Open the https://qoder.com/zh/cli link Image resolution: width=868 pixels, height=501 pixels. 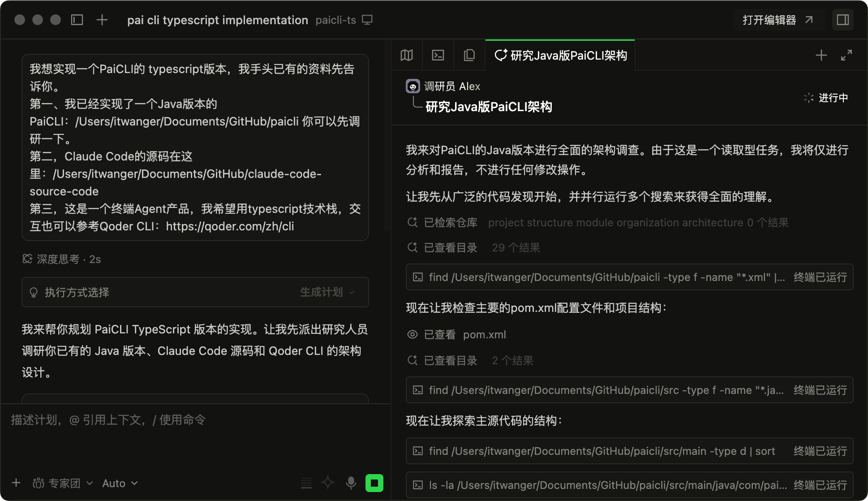click(230, 226)
